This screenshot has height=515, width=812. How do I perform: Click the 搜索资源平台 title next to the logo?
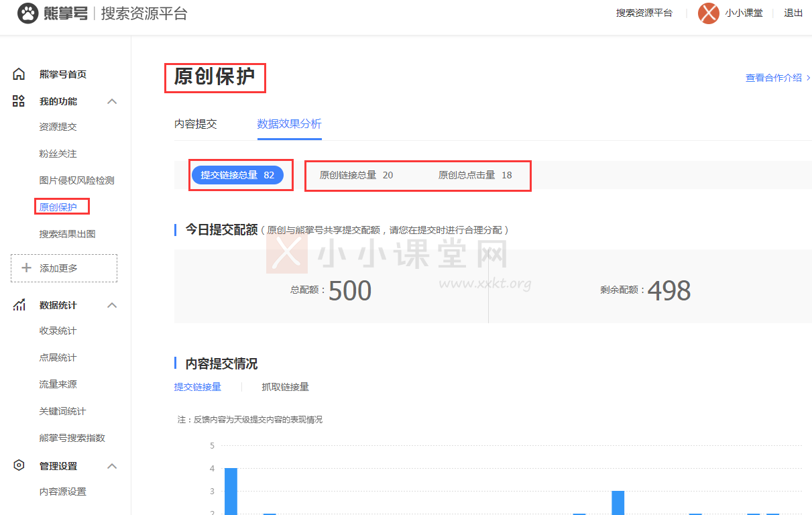[144, 13]
